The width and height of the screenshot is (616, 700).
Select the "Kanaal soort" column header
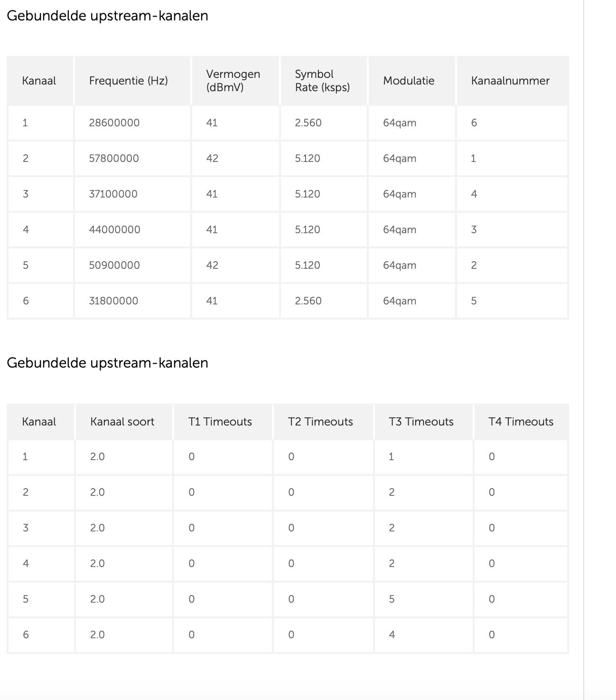click(x=122, y=422)
